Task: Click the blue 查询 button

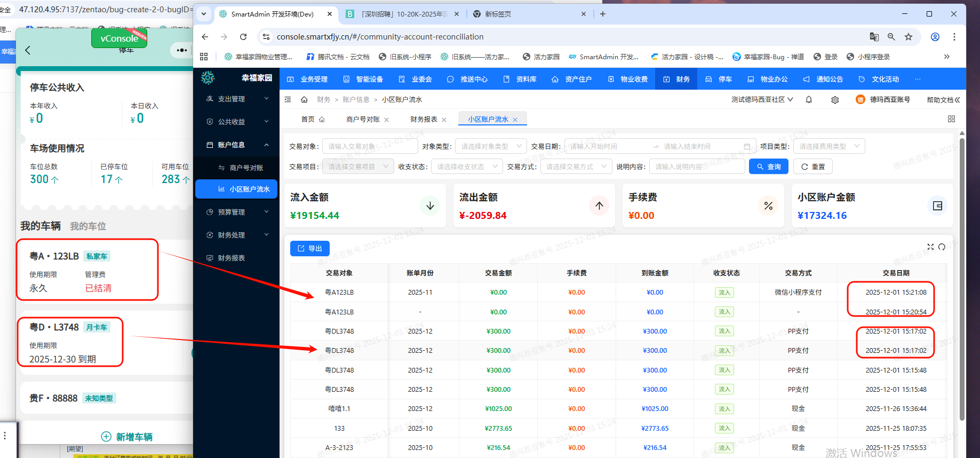Action: coord(768,167)
